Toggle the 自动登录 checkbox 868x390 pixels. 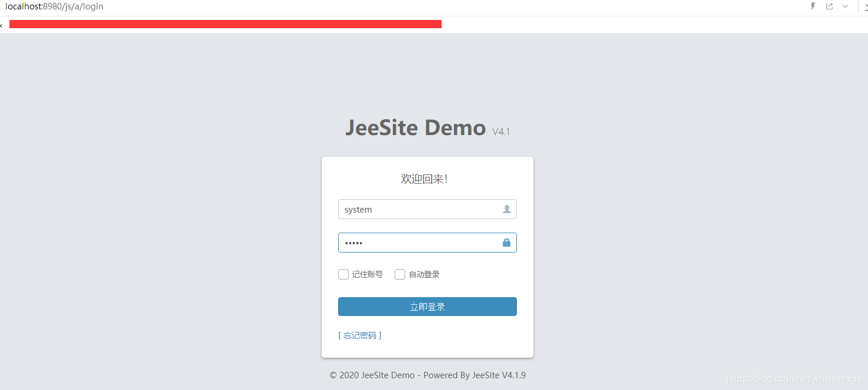400,274
